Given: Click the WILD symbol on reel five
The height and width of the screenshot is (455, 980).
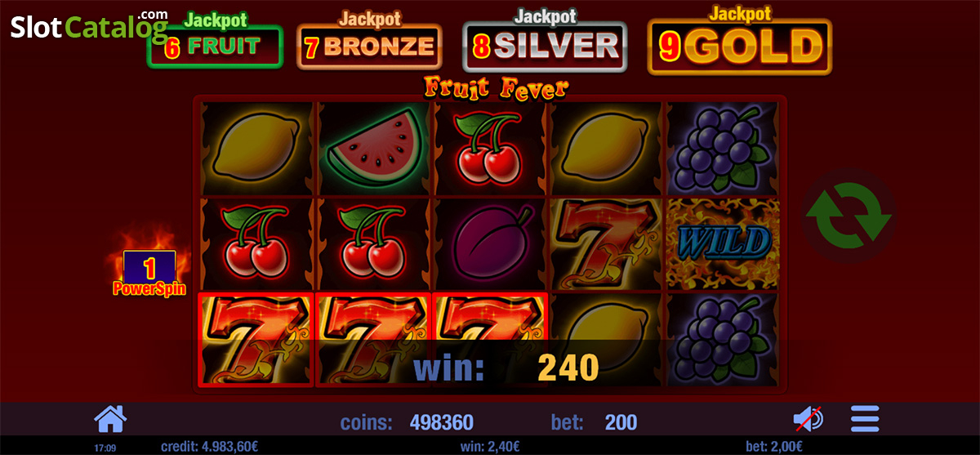Looking at the screenshot, I should tap(724, 243).
